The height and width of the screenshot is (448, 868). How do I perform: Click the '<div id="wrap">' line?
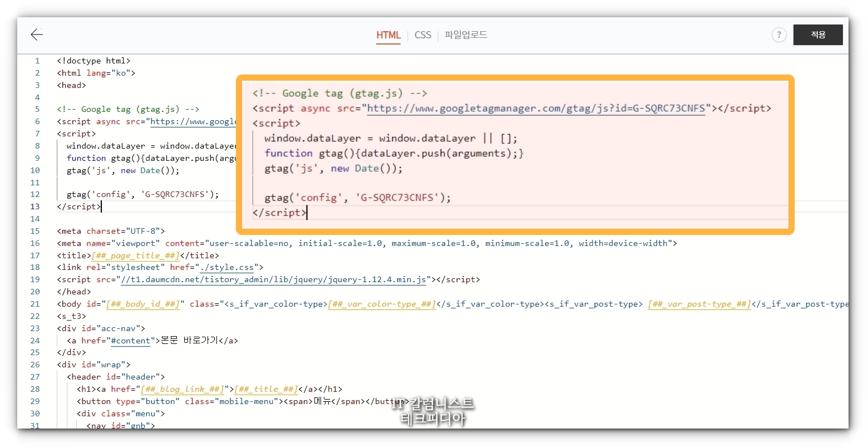pos(93,365)
